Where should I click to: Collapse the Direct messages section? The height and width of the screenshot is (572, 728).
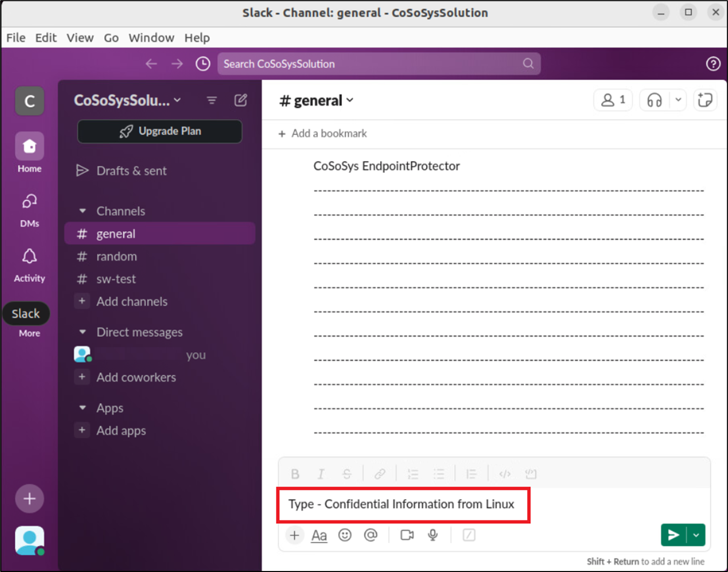pos(83,332)
